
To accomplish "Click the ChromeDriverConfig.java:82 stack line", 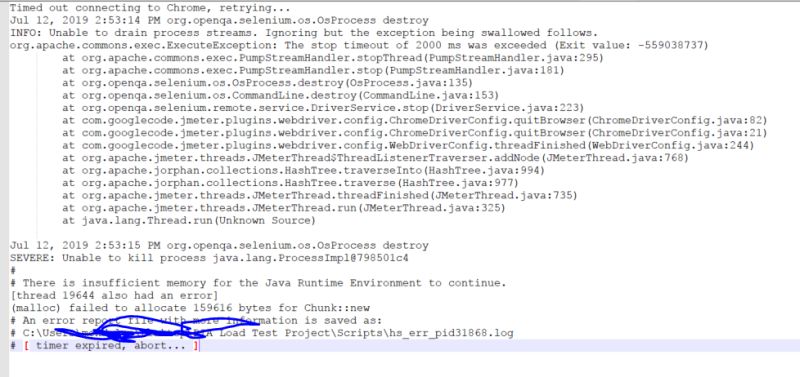I will point(415,120).
